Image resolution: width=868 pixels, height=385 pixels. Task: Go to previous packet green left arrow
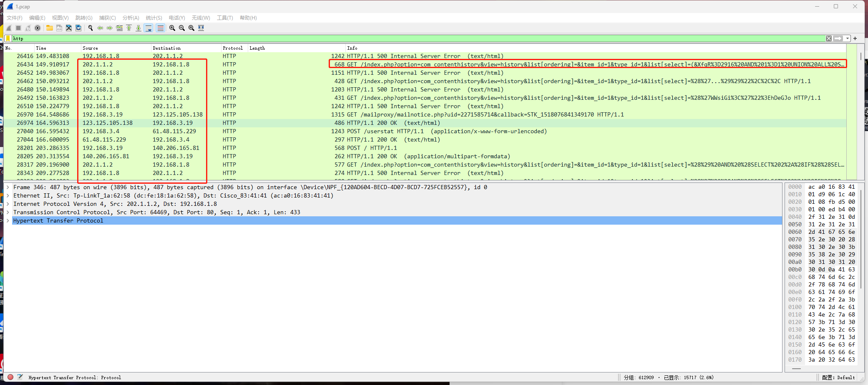pyautogui.click(x=100, y=28)
